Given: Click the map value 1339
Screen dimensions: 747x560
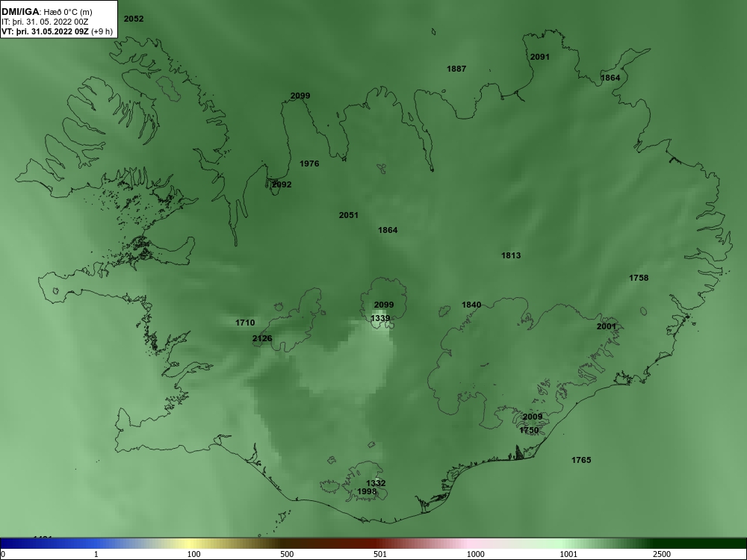Looking at the screenshot, I should pos(380,318).
